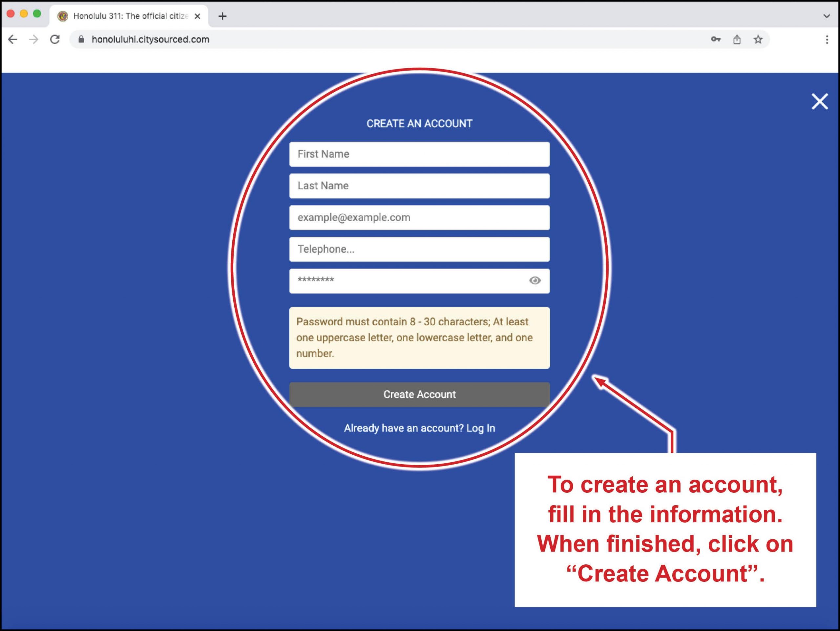Click the browser lock/security icon
840x631 pixels.
80,40
